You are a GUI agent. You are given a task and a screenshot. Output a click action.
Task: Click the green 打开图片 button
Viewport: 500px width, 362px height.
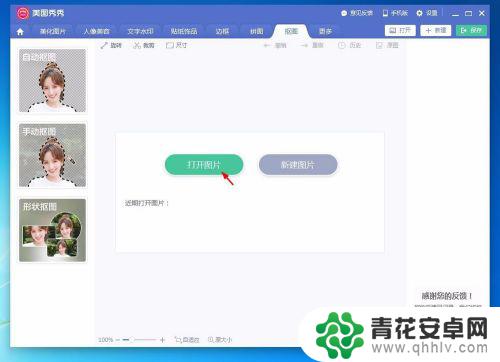pyautogui.click(x=204, y=164)
